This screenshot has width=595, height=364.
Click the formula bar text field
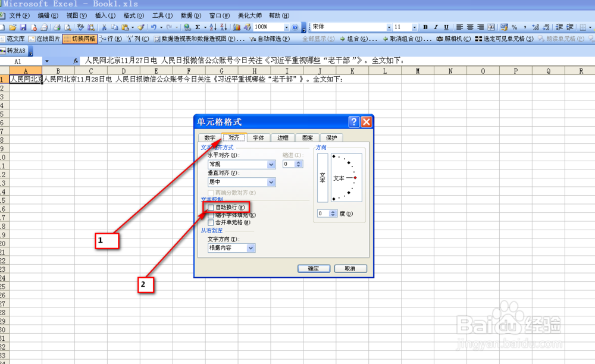click(337, 61)
